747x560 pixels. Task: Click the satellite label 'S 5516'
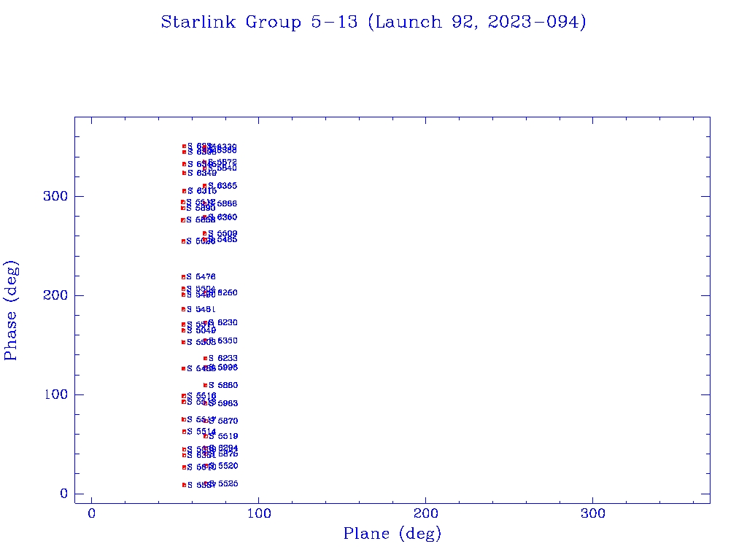(x=201, y=396)
